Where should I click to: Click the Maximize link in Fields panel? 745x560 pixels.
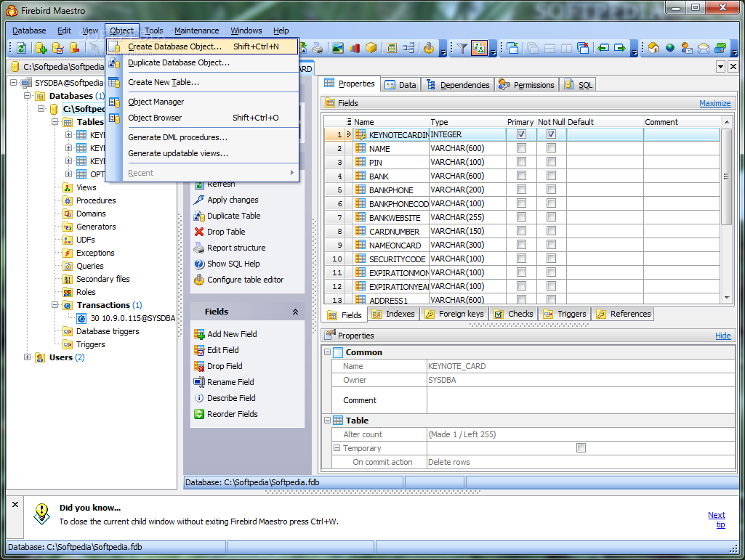pos(714,103)
